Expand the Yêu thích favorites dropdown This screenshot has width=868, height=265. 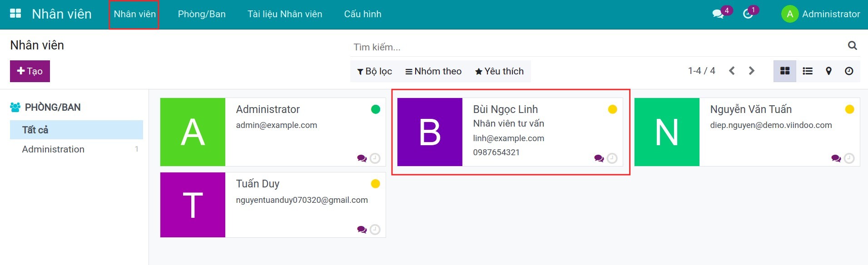click(499, 71)
